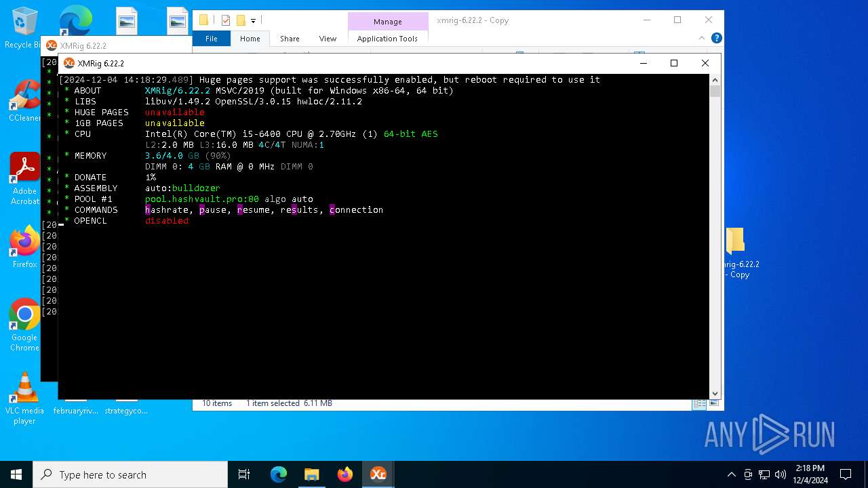Open network icon in system tray
The image size is (868, 488).
(x=764, y=474)
